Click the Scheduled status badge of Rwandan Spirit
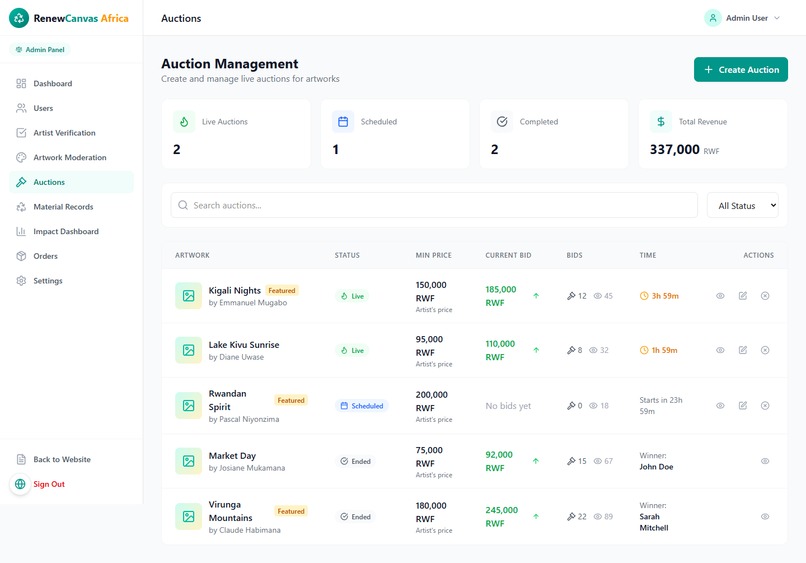This screenshot has width=806, height=563. point(362,406)
